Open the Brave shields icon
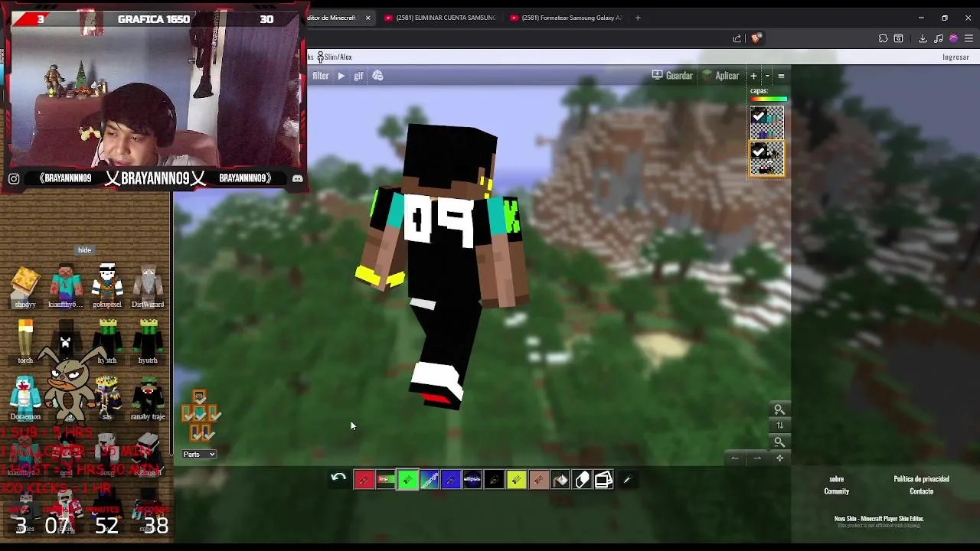This screenshot has height=551, width=980. click(756, 38)
